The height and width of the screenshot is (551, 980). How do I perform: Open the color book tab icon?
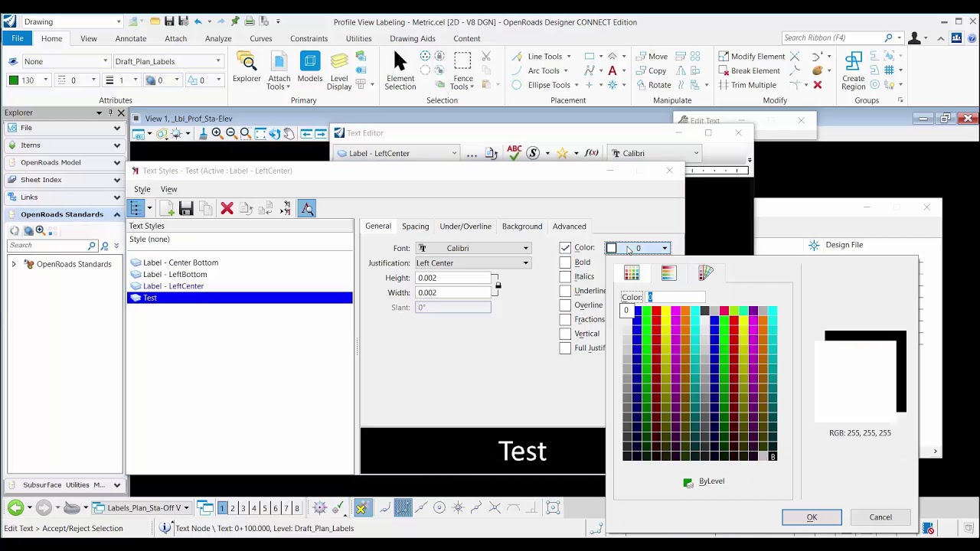705,272
